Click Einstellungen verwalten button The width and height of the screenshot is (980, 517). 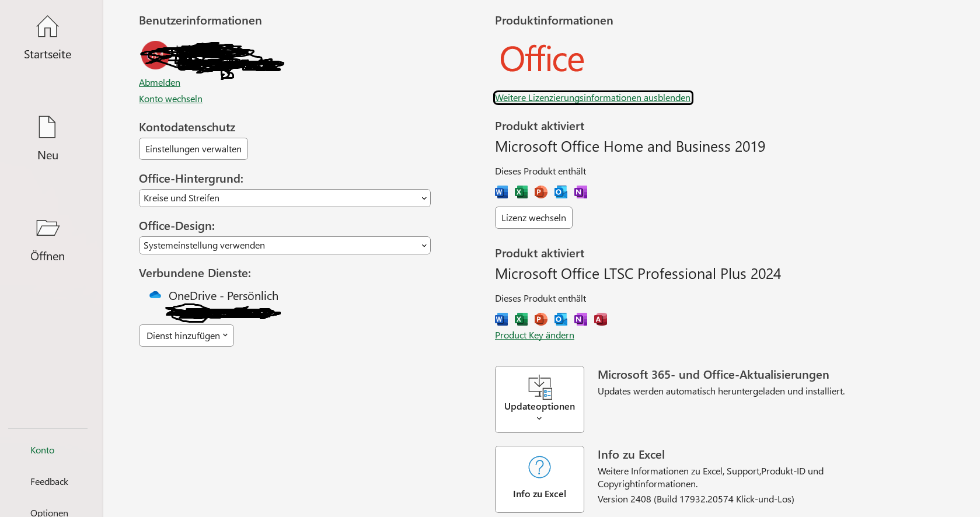point(193,149)
